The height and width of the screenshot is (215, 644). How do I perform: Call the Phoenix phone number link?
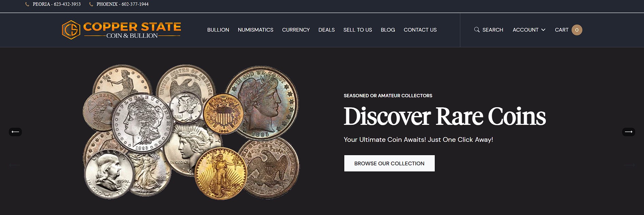click(x=122, y=4)
